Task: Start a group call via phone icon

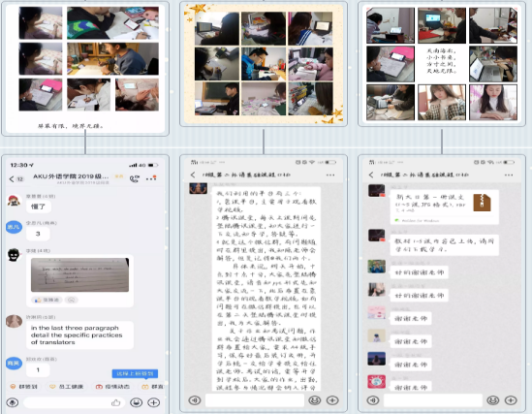Action: 135,178
